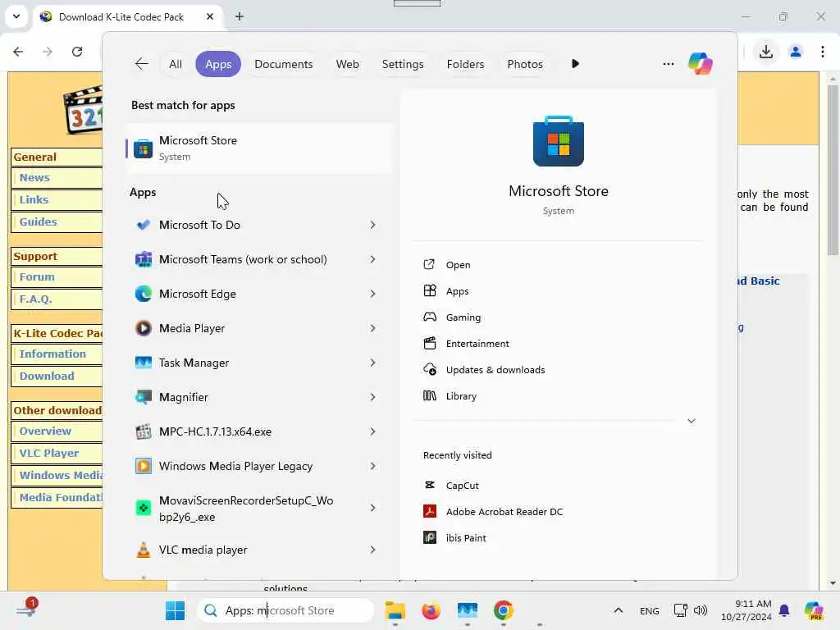840x630 pixels.
Task: Expand Magnifier options chevron
Action: coord(373,397)
